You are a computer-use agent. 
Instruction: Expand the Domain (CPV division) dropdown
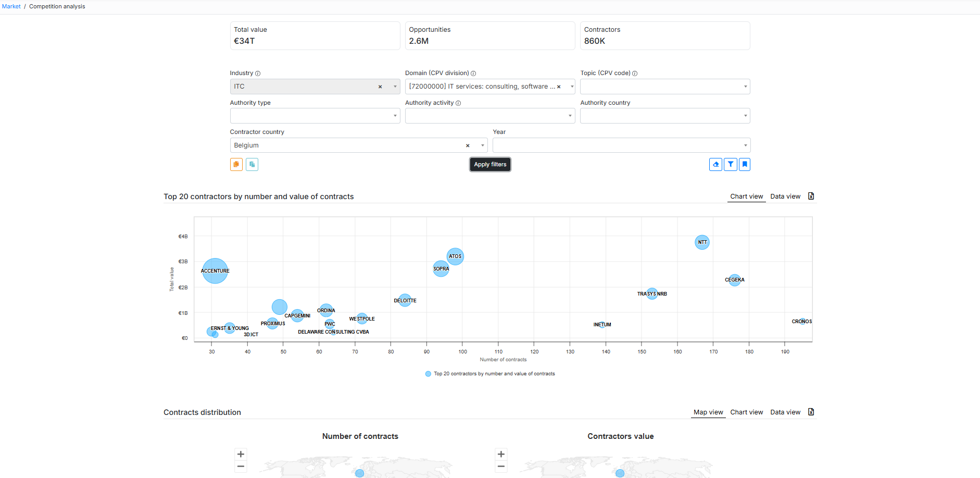click(571, 87)
